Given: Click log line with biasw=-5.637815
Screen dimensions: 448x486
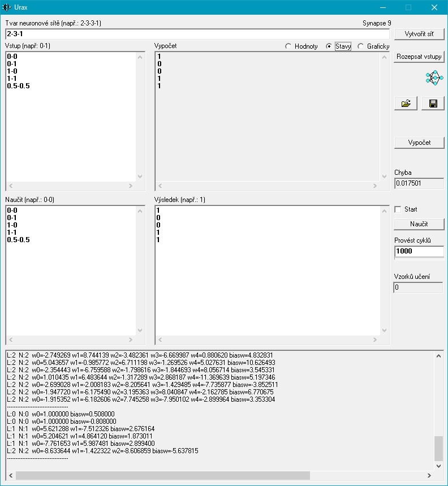Looking at the screenshot, I should (x=102, y=451).
